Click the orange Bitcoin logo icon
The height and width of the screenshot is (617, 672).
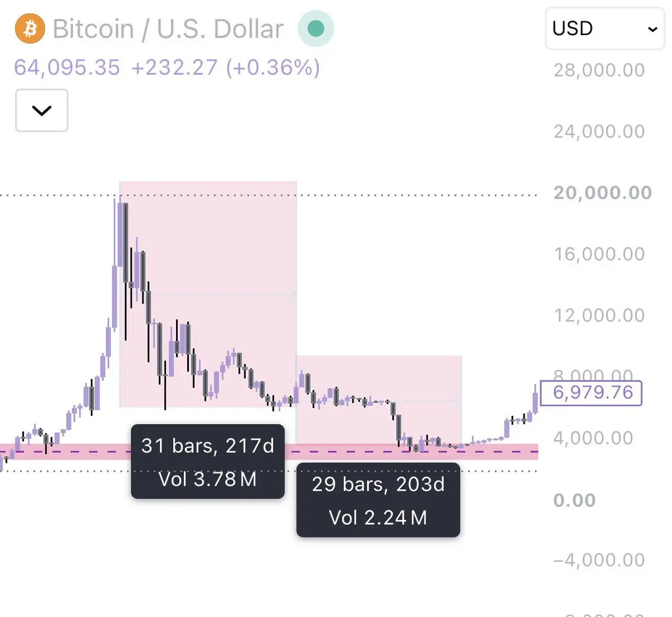click(x=30, y=29)
